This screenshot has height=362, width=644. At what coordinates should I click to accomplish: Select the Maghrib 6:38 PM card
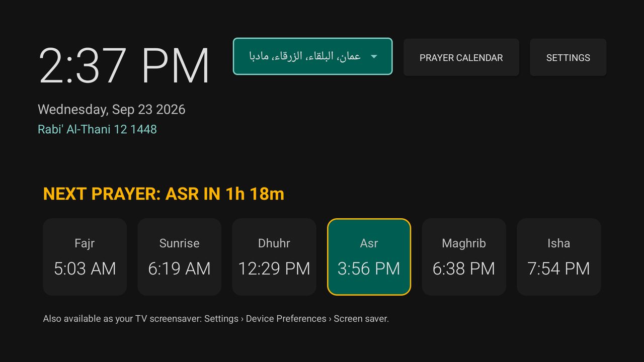click(464, 257)
